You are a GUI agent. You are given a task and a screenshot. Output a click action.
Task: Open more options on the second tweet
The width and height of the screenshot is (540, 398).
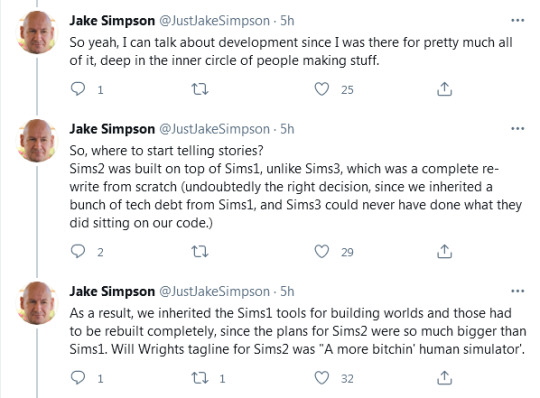pos(518,129)
